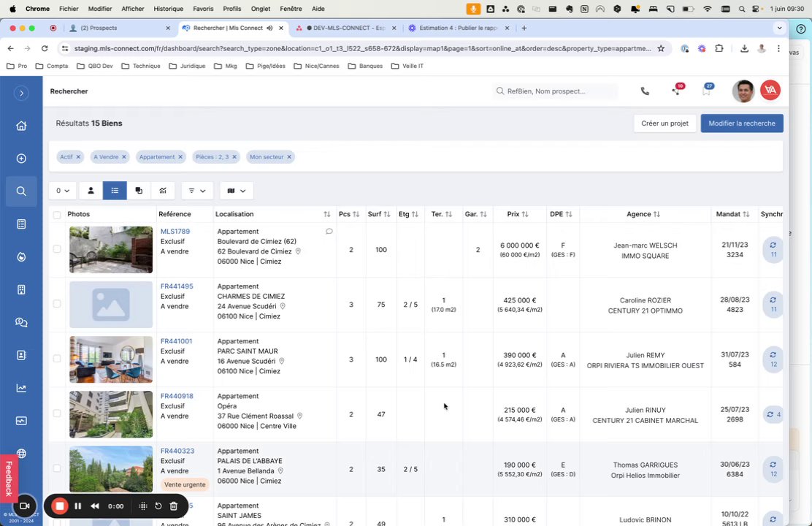This screenshot has width=812, height=526.
Task: Open the home icon in sidebar
Action: 21,126
